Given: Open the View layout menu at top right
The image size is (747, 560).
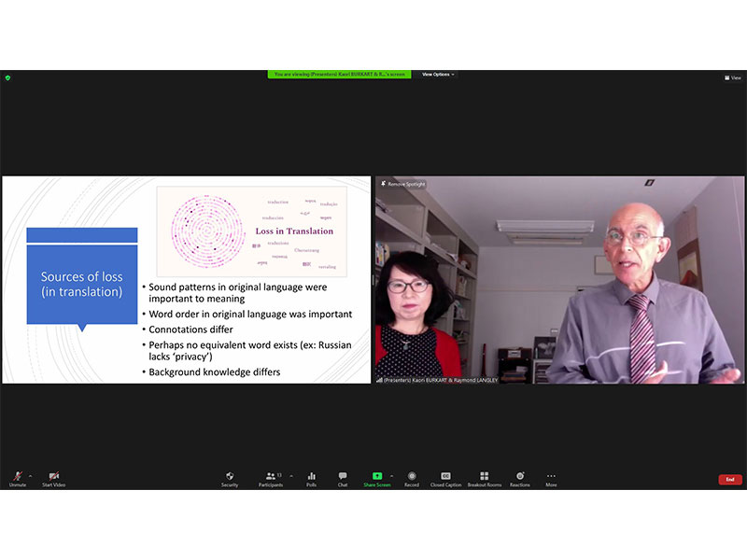Looking at the screenshot, I should click(733, 77).
